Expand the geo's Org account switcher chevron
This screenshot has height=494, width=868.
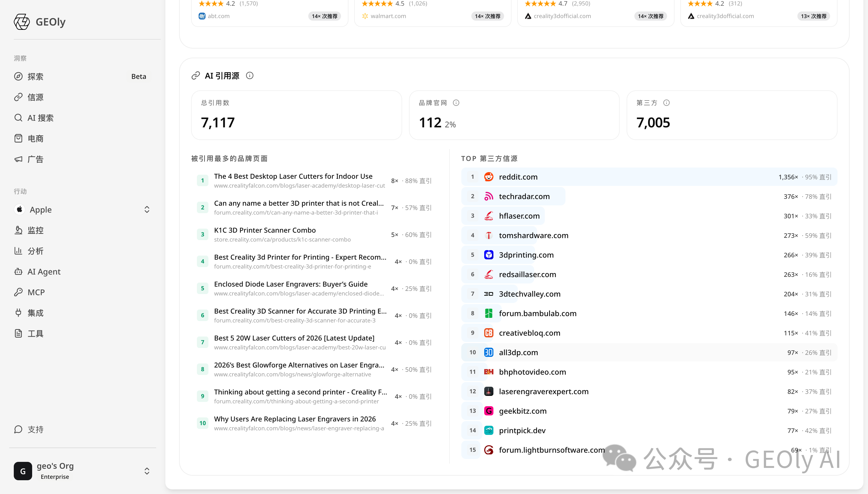(x=147, y=471)
